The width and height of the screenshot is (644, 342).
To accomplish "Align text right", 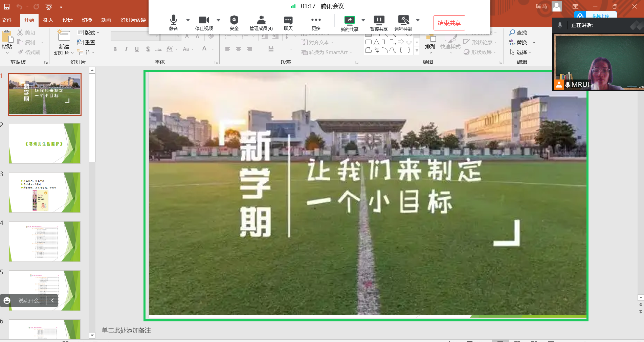I will coord(249,49).
